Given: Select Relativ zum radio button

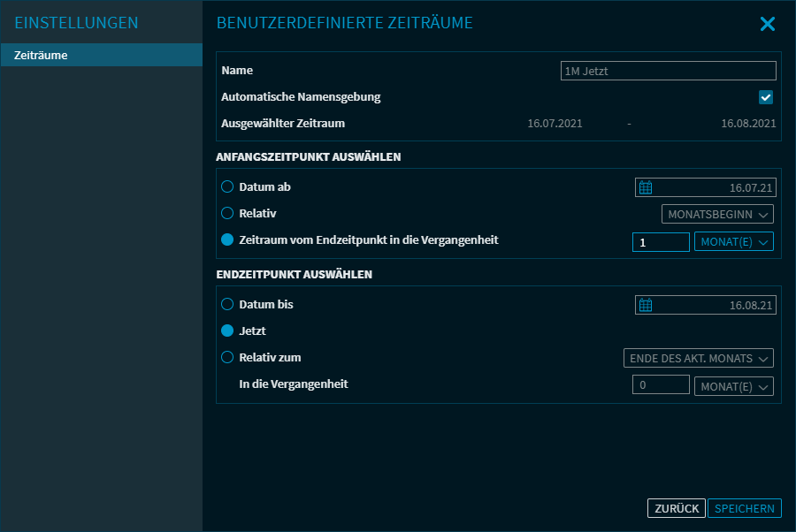Looking at the screenshot, I should (227, 358).
